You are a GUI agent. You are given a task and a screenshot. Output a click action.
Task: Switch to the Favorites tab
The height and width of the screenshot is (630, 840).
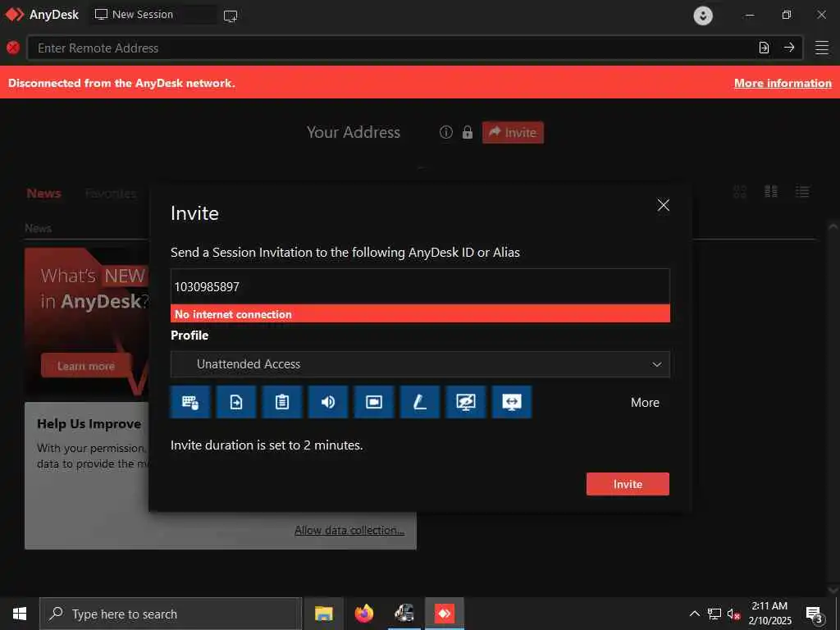click(111, 194)
